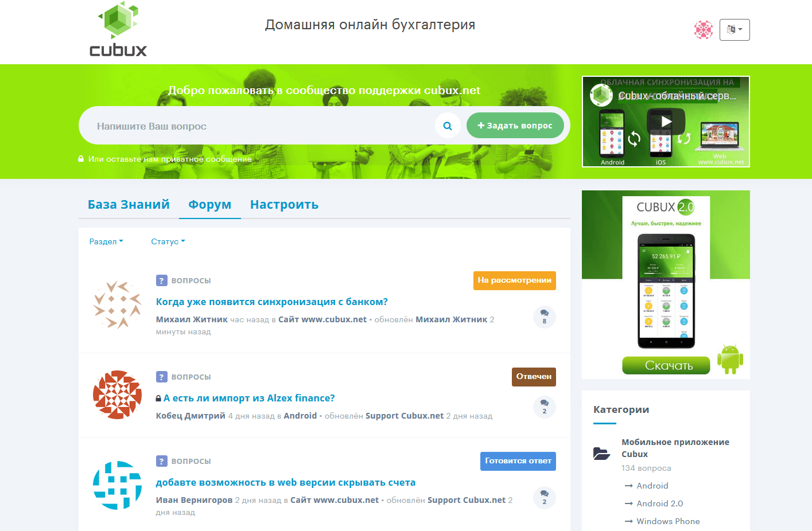Click the channel logo on the video thumbnail
Image resolution: width=812 pixels, height=531 pixels.
point(601,95)
